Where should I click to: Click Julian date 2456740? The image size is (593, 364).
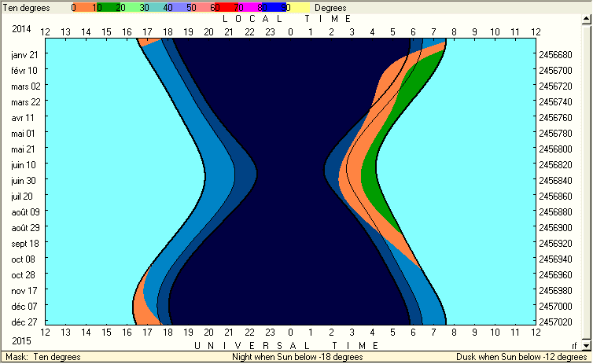click(555, 102)
